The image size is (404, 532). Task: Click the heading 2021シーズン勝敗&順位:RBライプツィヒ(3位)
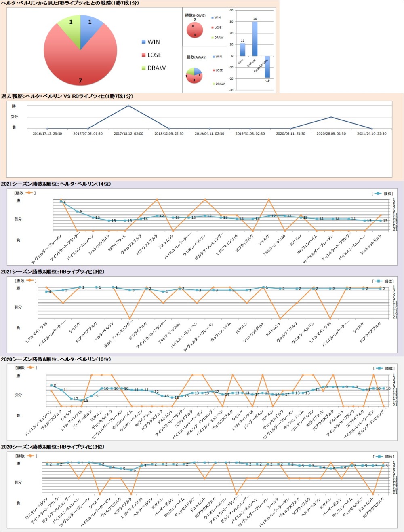53,272
